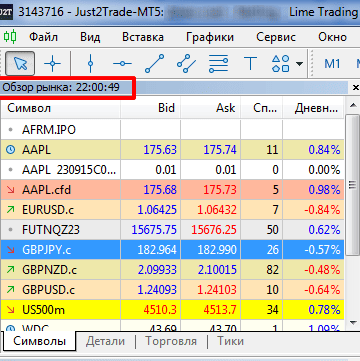This screenshot has height=361, width=360.
Task: Select the cursor arrow tool
Action: 20,63
